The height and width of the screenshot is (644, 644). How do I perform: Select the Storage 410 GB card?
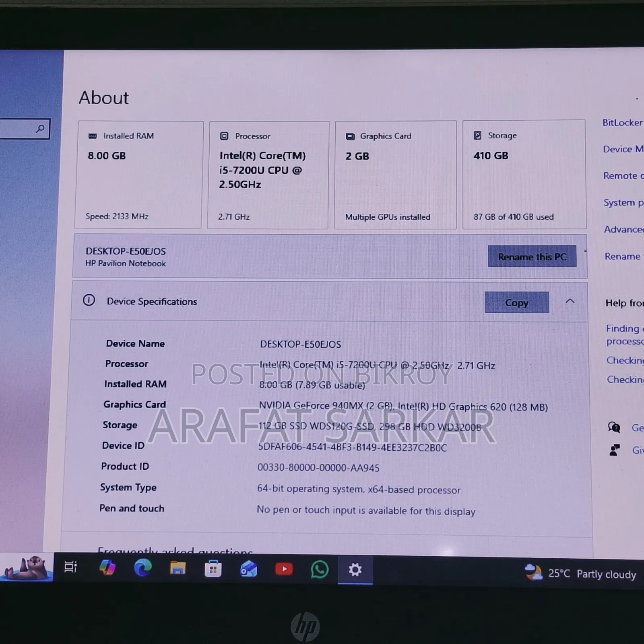click(524, 175)
